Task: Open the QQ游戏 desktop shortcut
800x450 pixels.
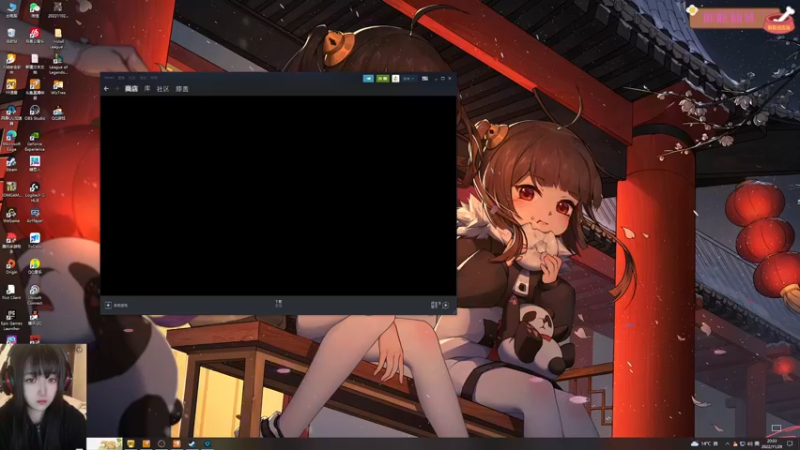Action: point(58,113)
